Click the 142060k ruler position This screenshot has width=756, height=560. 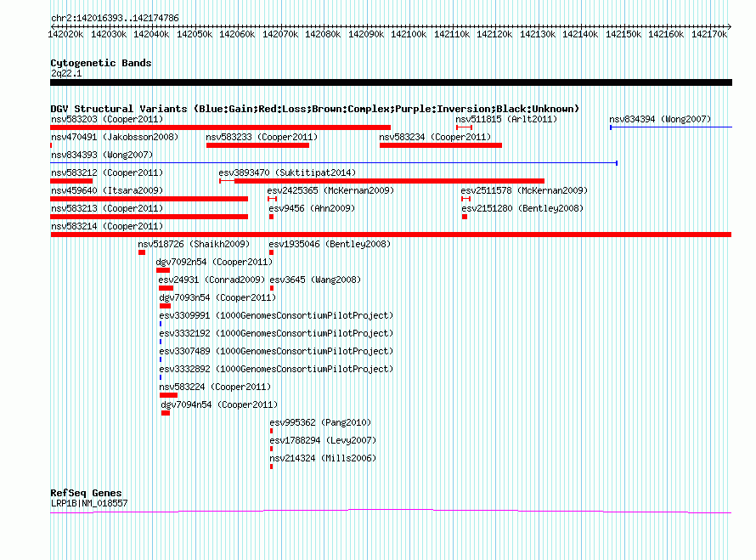237,34
